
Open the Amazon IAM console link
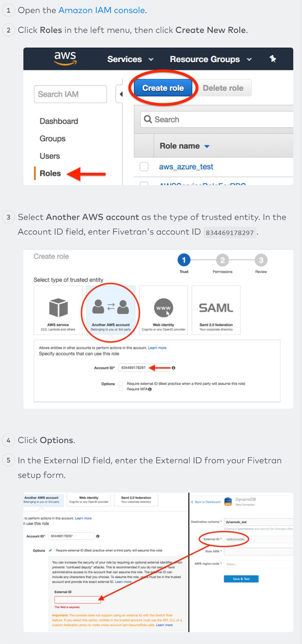[x=101, y=10]
